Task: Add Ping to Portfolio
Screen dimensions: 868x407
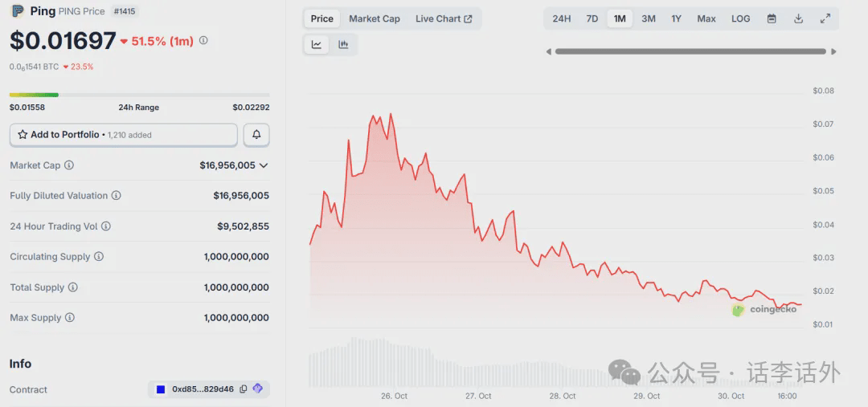Action: [x=123, y=135]
